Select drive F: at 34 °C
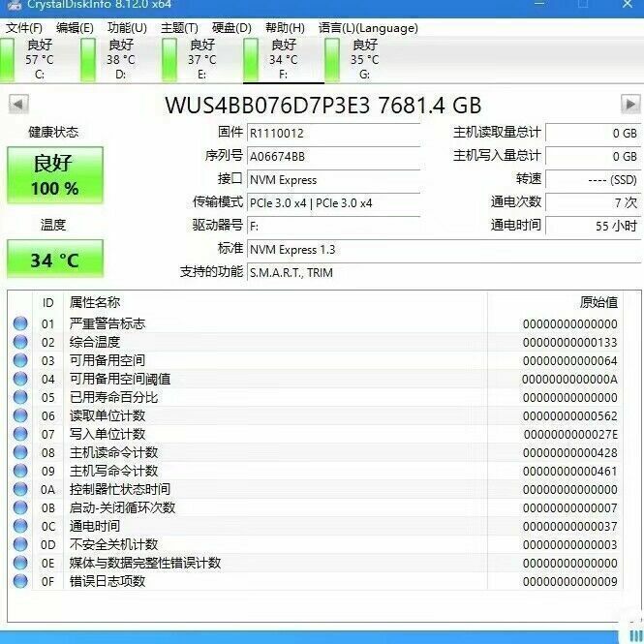This screenshot has width=644, height=644. pos(284,59)
